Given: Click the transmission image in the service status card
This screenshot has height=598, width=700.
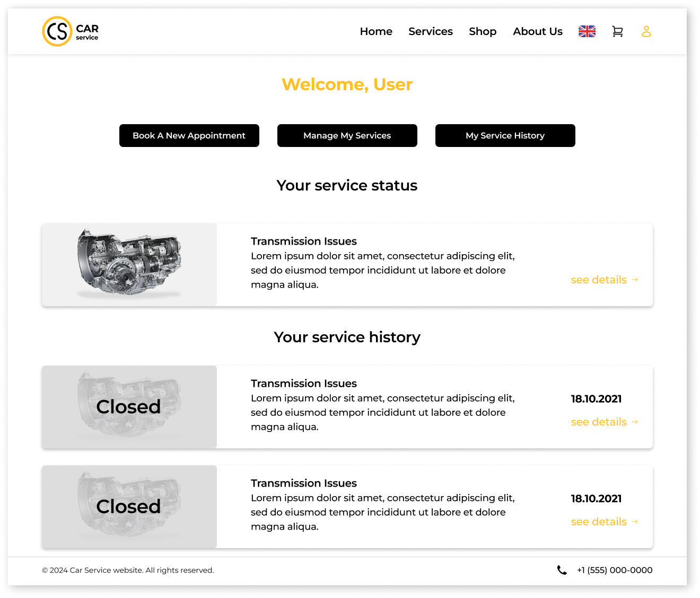Looking at the screenshot, I should (129, 264).
